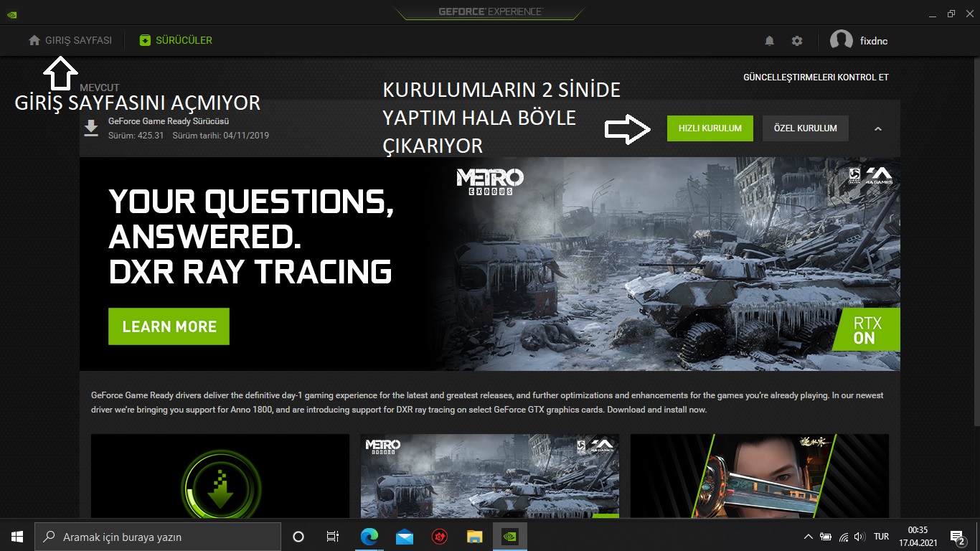
Task: Open the green download arrow thumbnail
Action: pyautogui.click(x=220, y=476)
